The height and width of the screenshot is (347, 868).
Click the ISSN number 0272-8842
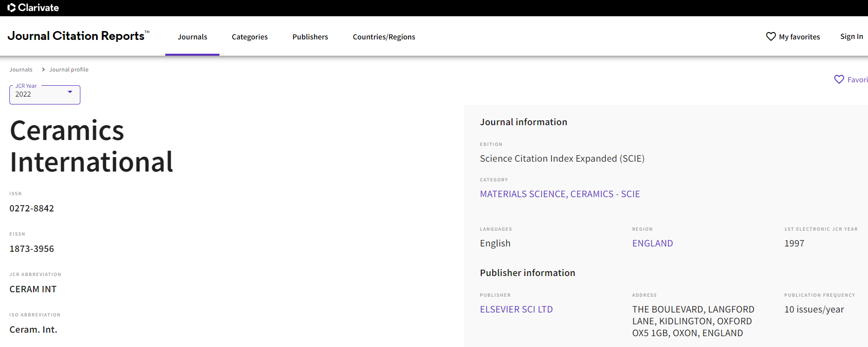point(32,208)
